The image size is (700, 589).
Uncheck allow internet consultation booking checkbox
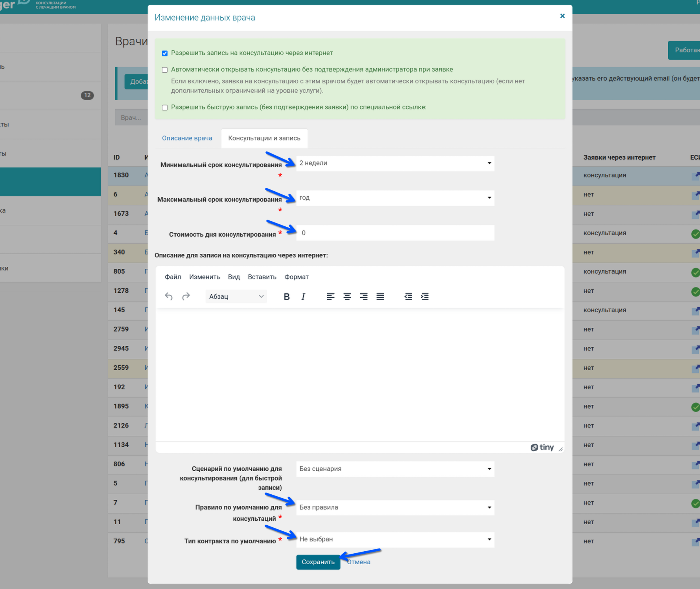(165, 53)
